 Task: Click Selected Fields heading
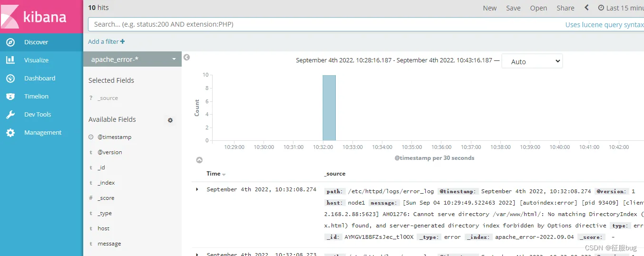click(111, 80)
